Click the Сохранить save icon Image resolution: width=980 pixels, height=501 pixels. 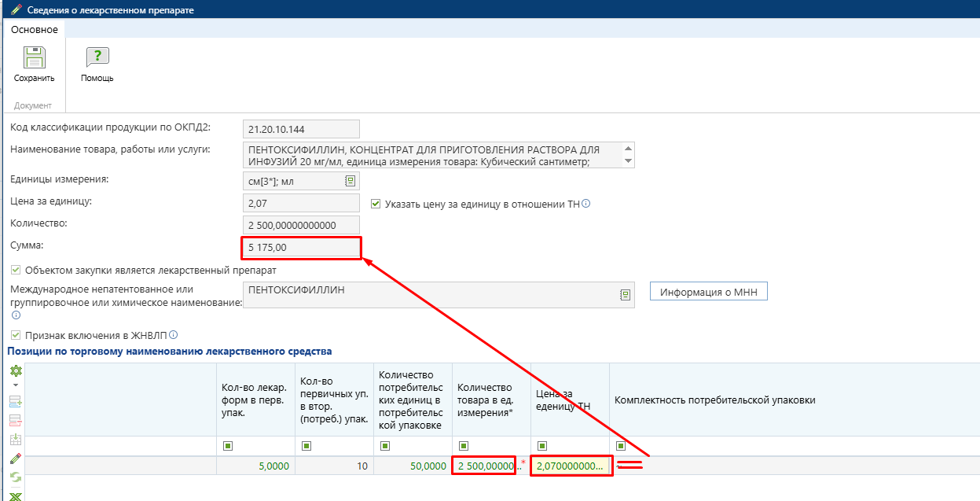tap(34, 58)
